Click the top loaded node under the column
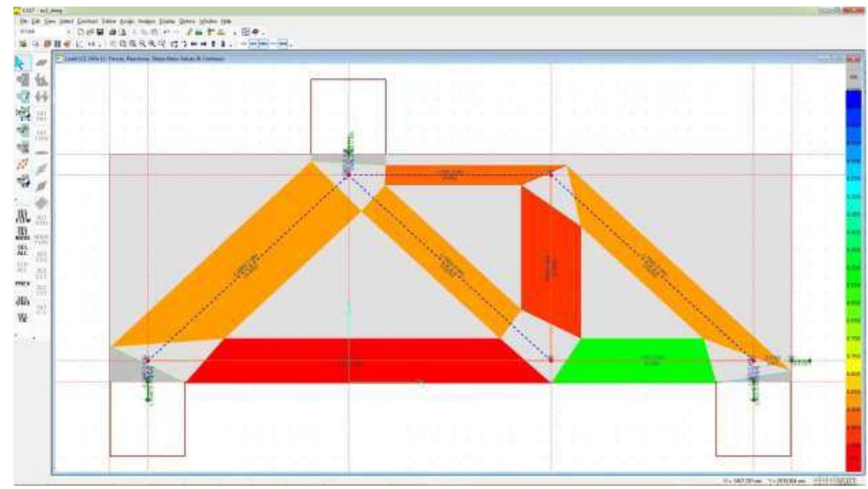The image size is (868, 489). tap(348, 175)
